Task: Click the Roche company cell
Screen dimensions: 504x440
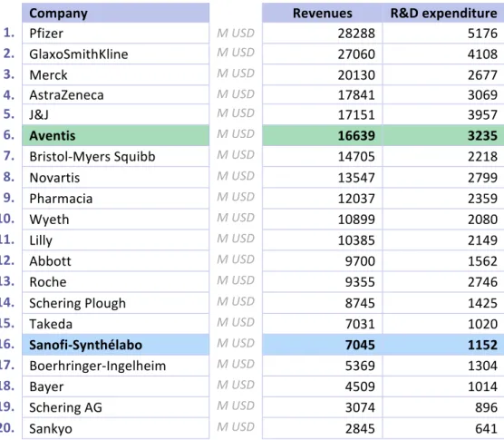Action: (116, 282)
